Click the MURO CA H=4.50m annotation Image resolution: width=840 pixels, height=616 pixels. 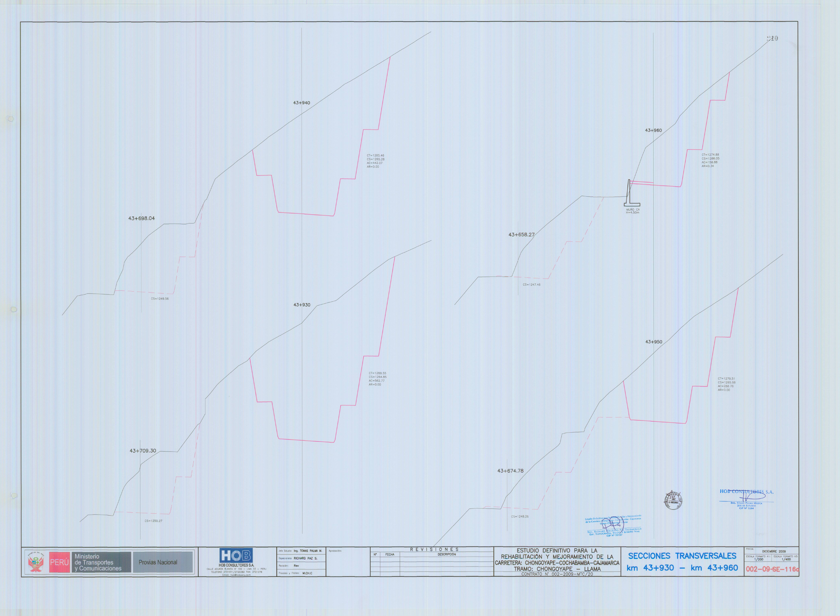click(x=633, y=211)
